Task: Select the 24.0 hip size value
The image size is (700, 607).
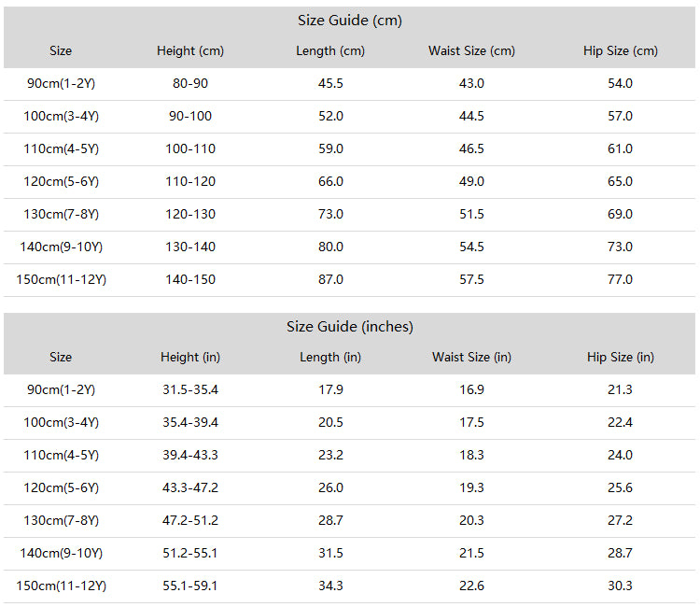Action: click(x=620, y=455)
